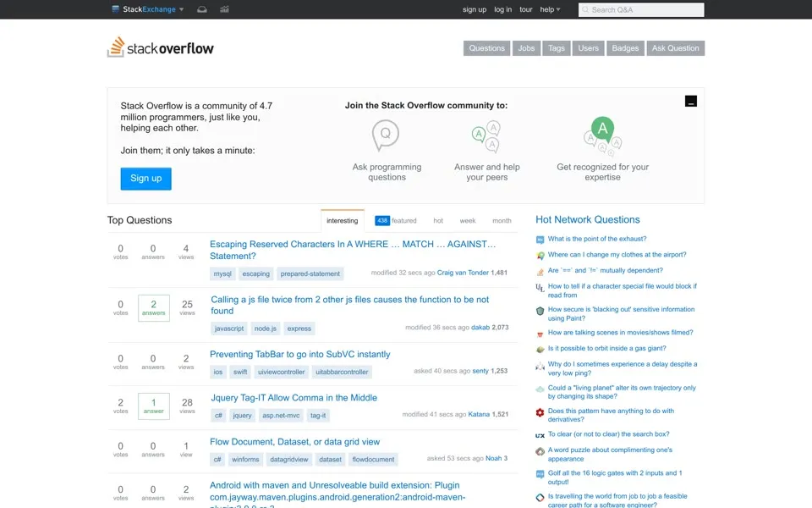Screen dimensions: 812x508
Task: Click Workplace icon beside travelling job question
Action: (540, 498)
